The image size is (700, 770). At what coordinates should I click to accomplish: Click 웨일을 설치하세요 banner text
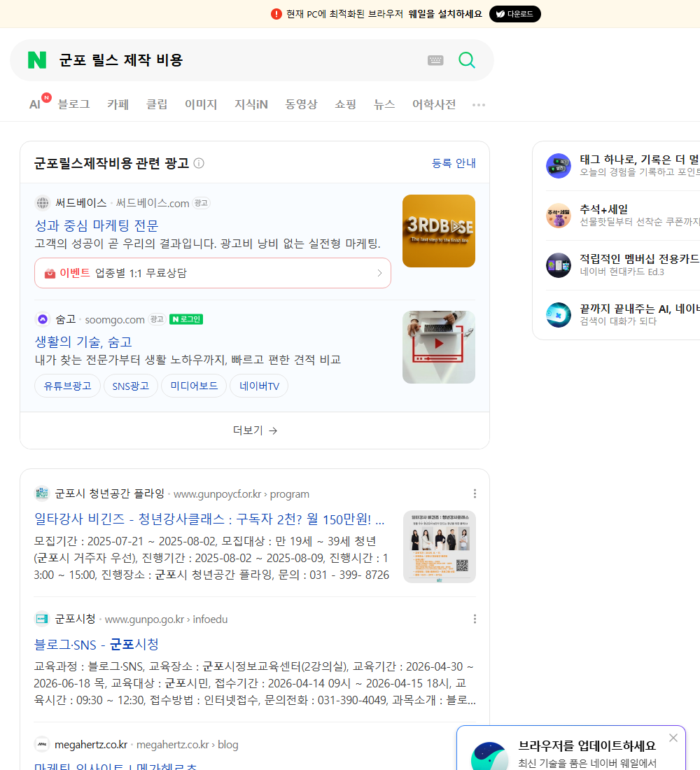click(x=445, y=14)
